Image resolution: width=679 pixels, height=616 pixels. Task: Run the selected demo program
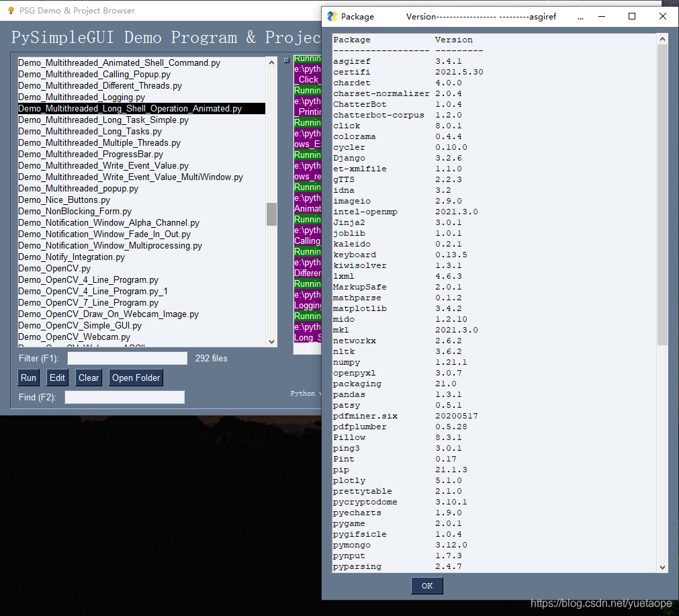point(29,378)
